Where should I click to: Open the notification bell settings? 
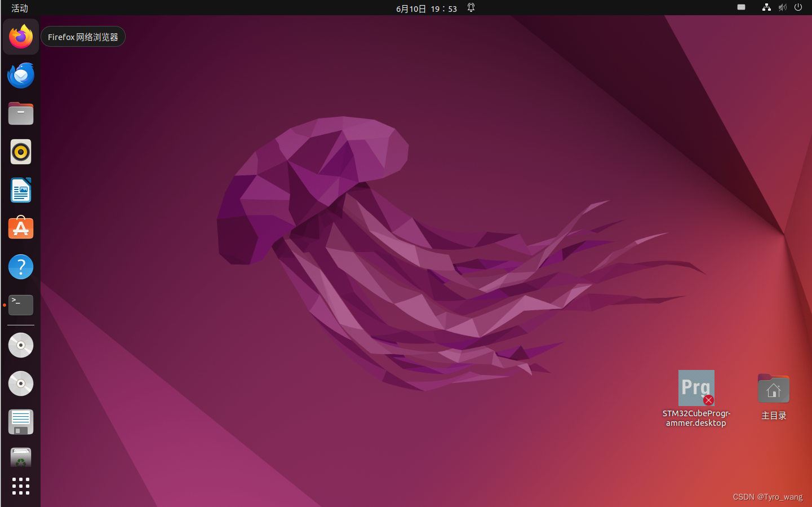click(x=471, y=8)
